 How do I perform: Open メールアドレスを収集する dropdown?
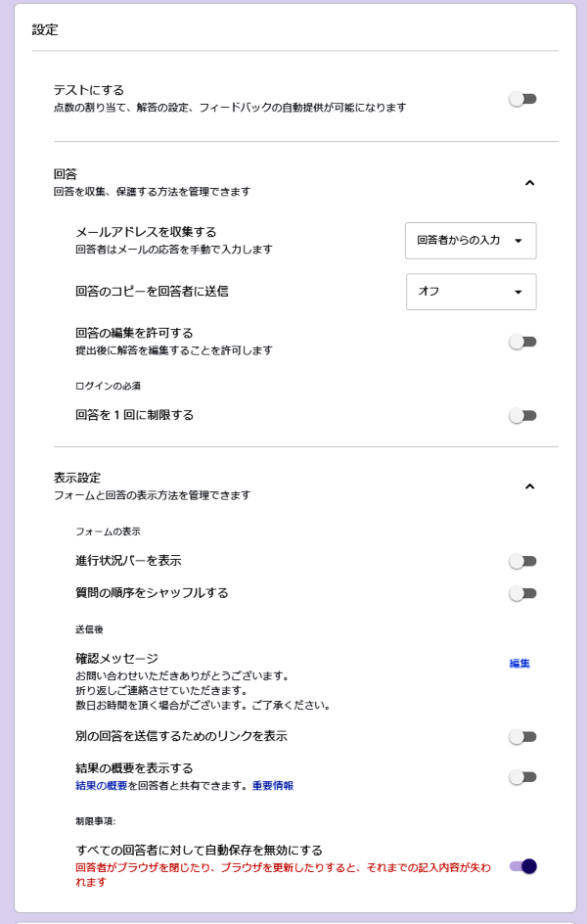[471, 240]
